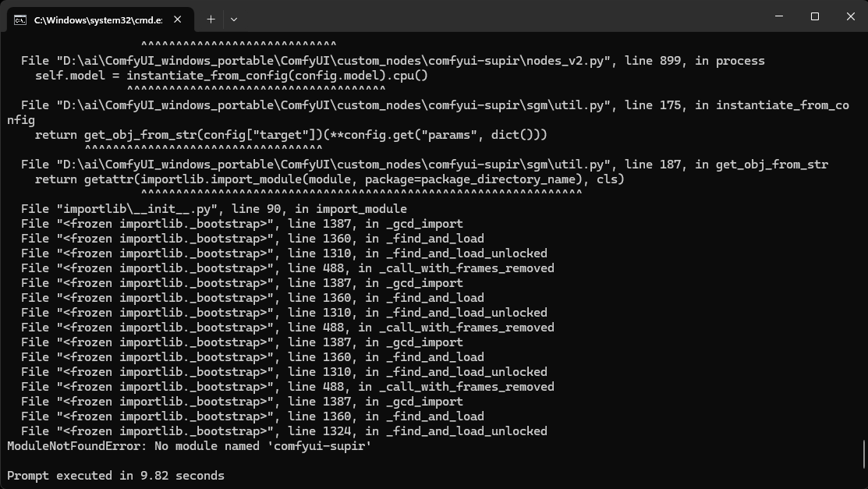Click the line 1324 _find_and_load_unlocked entry

tap(284, 431)
